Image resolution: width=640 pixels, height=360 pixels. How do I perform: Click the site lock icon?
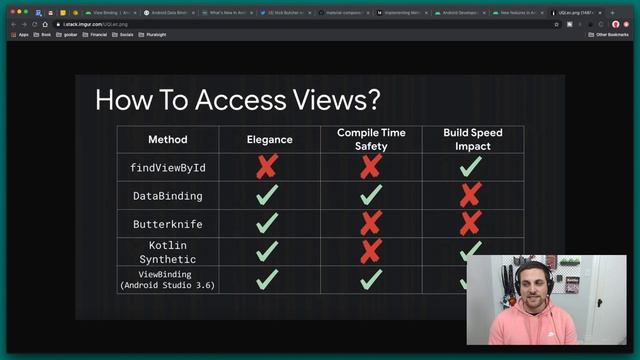pyautogui.click(x=58, y=24)
